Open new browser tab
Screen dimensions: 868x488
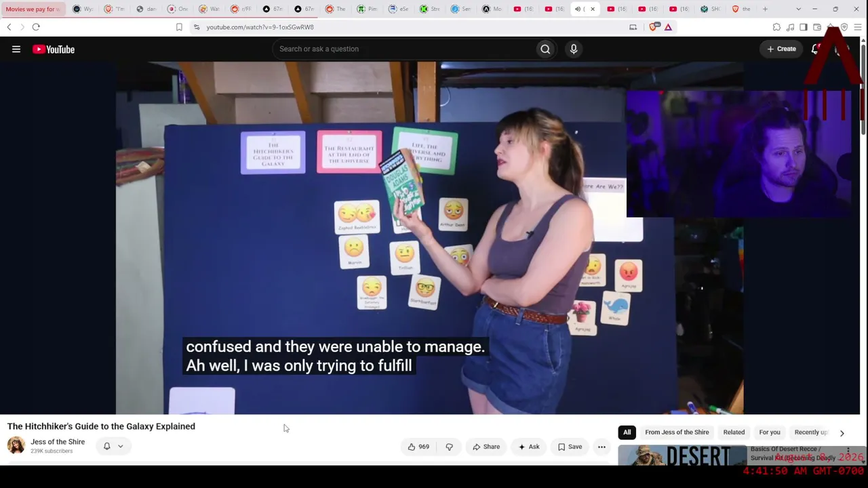tap(765, 9)
